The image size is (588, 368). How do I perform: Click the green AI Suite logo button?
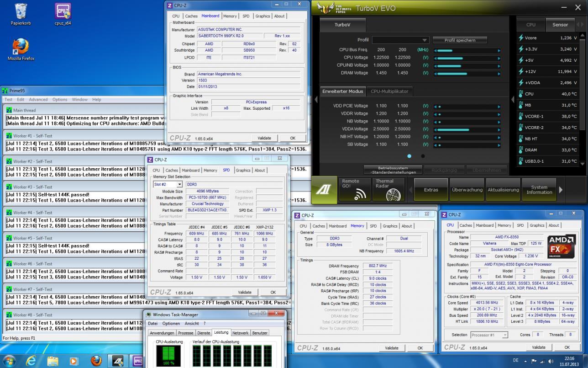pos(324,189)
